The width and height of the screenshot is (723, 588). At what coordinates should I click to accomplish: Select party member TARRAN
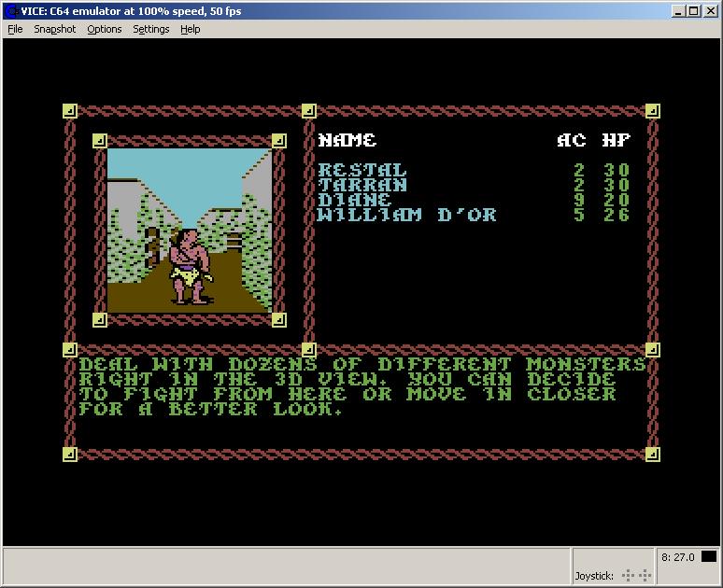pos(362,185)
